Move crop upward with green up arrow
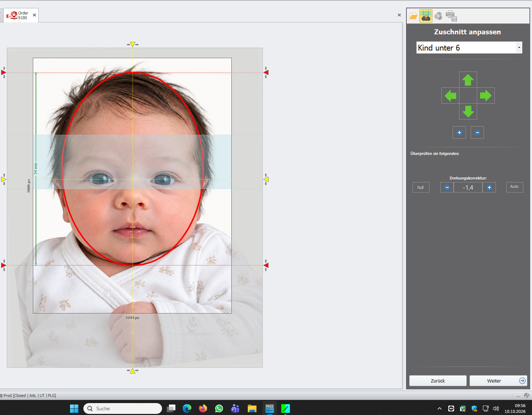532x415 pixels. [x=468, y=80]
